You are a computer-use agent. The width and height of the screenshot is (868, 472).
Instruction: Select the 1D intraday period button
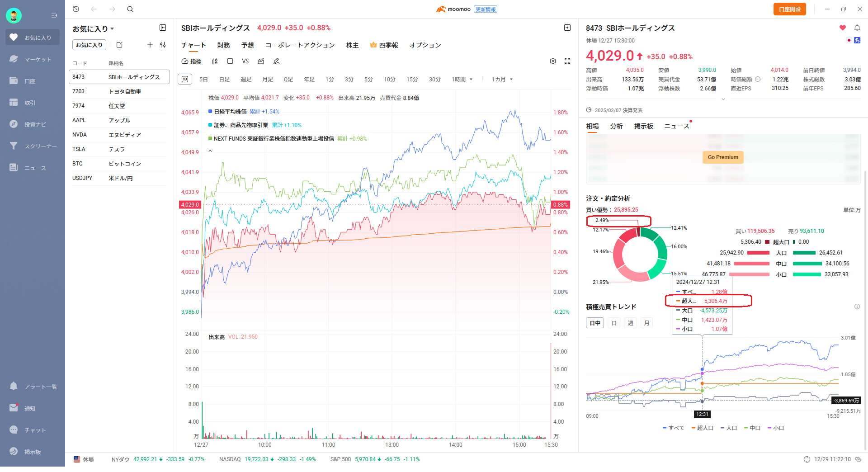[x=185, y=79]
